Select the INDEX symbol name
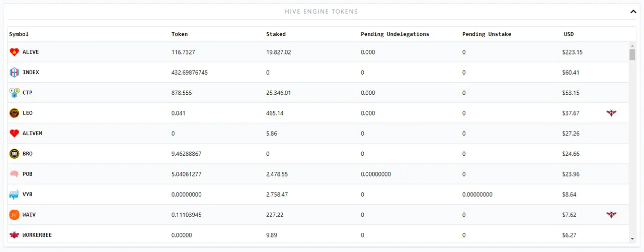 31,73
